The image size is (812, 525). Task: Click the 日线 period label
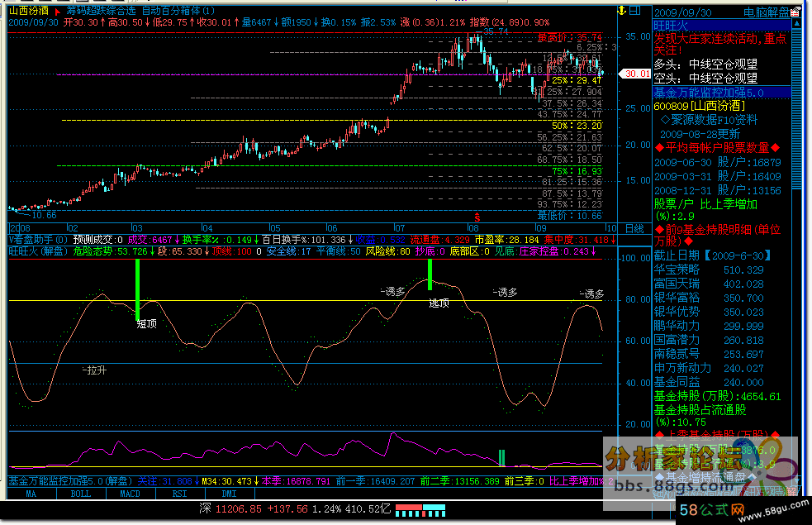(634, 228)
